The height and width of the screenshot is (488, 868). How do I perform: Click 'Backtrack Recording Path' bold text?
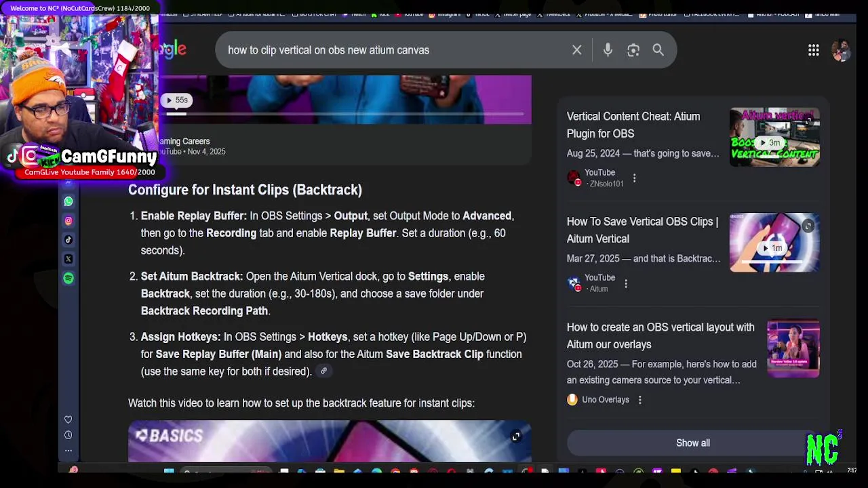click(x=204, y=311)
